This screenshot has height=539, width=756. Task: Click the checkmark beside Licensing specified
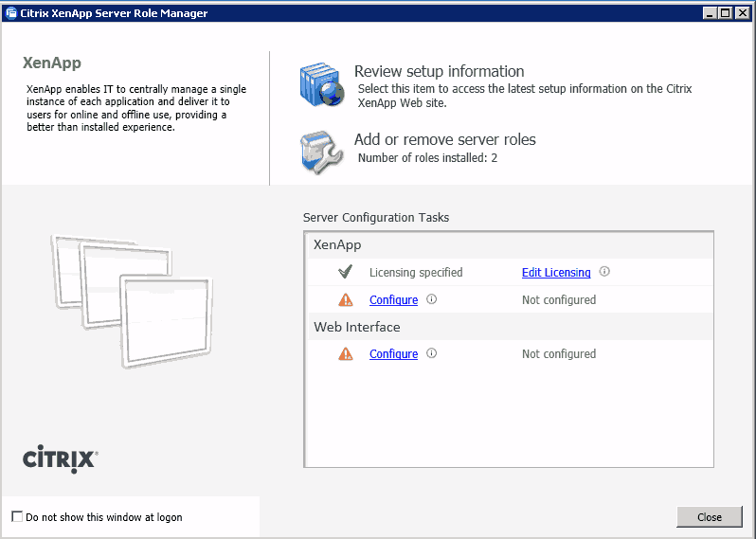pyautogui.click(x=345, y=272)
